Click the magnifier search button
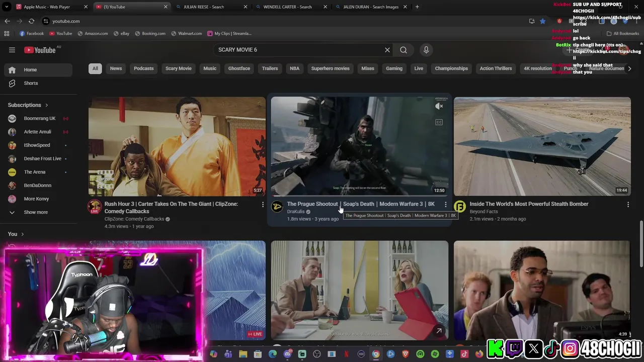 tap(404, 50)
